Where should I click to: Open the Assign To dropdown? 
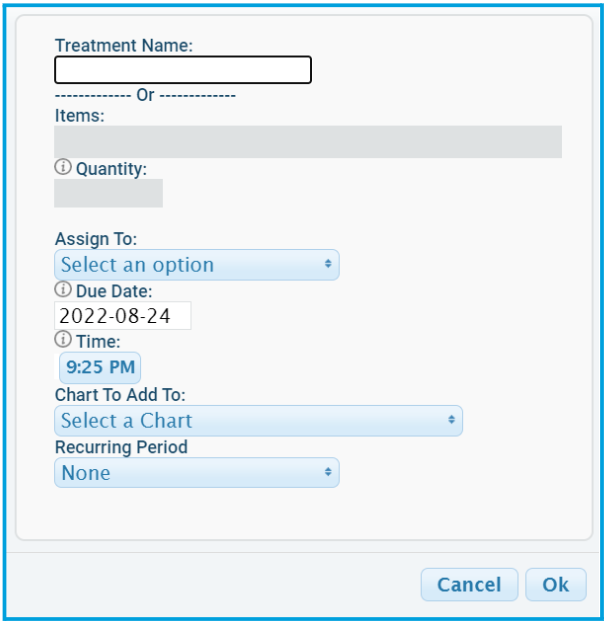click(x=197, y=265)
